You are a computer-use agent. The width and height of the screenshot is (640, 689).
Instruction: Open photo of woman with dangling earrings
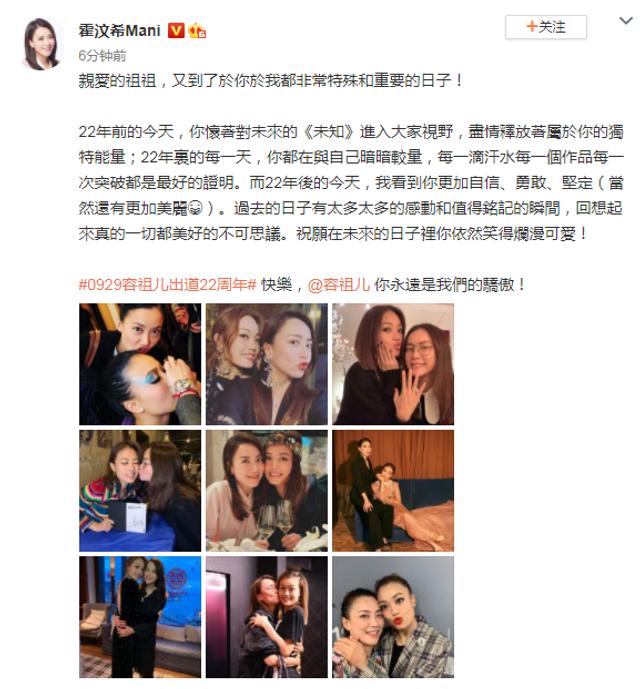(x=266, y=364)
